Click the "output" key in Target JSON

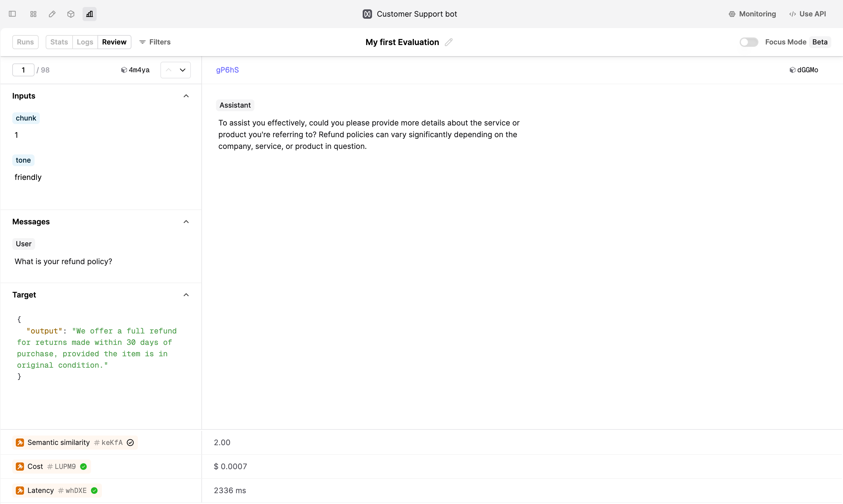click(44, 331)
